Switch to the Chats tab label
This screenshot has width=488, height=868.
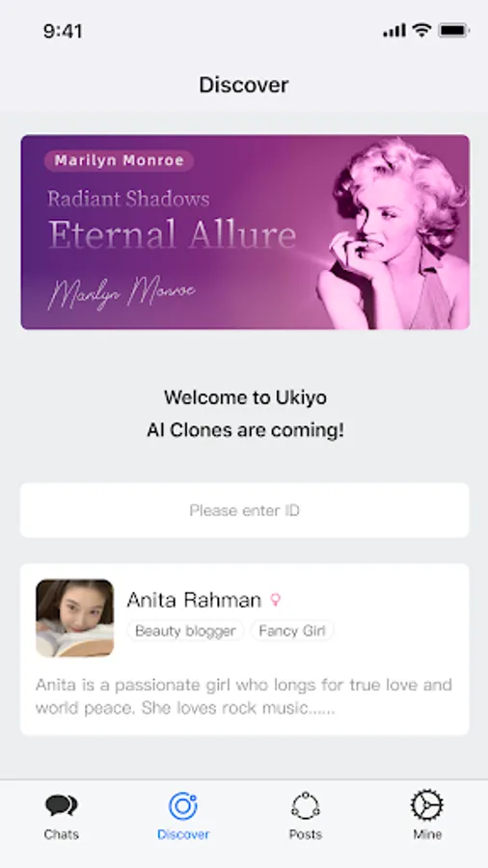(x=62, y=834)
